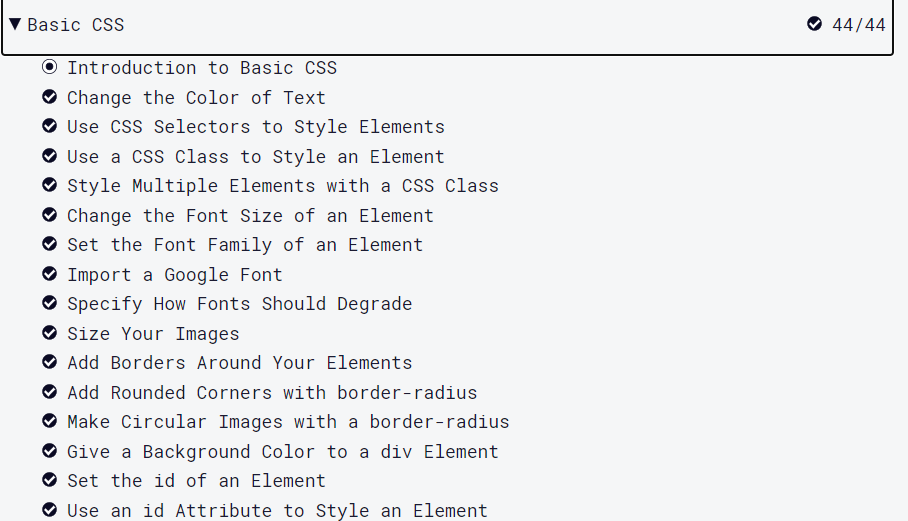Open Use CSS Selectors to Style Elements
908x521 pixels.
[256, 127]
